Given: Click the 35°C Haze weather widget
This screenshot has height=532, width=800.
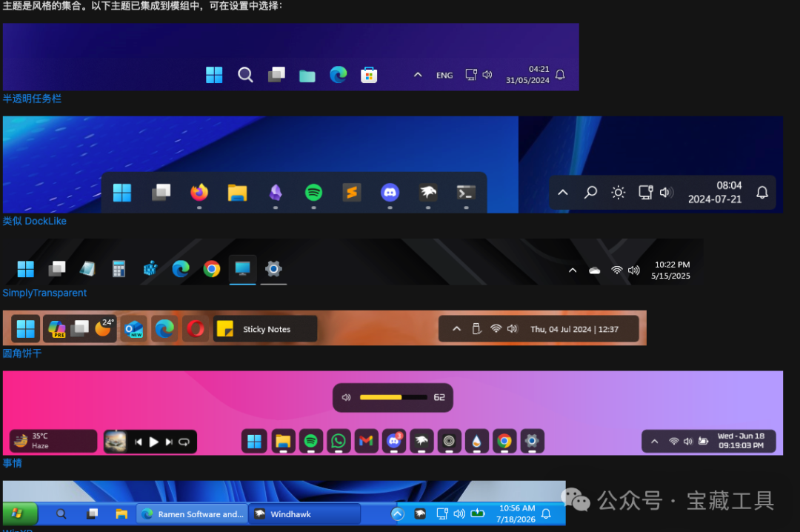Looking at the screenshot, I should point(53,441).
